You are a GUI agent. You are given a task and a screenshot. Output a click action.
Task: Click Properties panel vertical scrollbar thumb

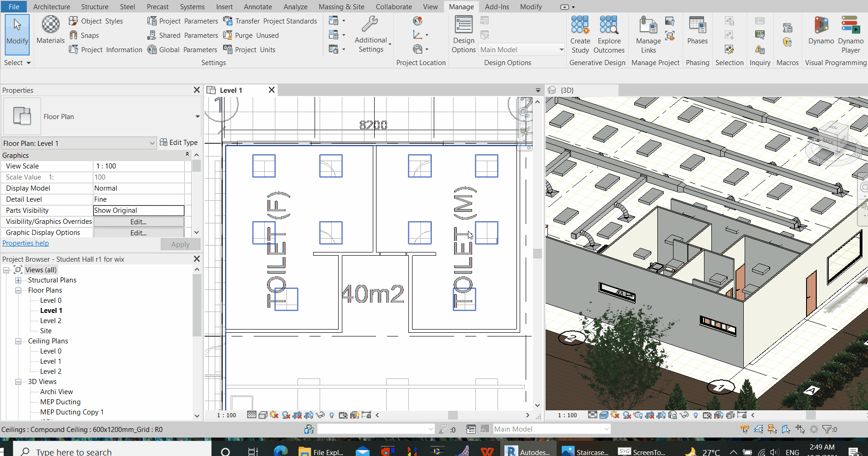point(197,166)
